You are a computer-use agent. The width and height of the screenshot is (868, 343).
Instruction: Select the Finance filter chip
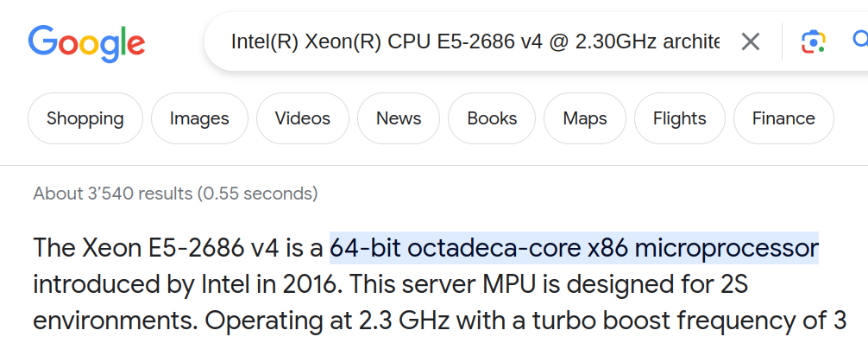pos(783,118)
